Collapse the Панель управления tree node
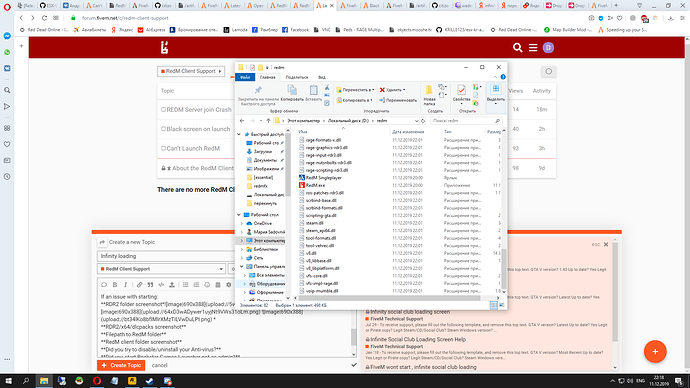Viewport: 690px width, 388px height. [x=242, y=267]
